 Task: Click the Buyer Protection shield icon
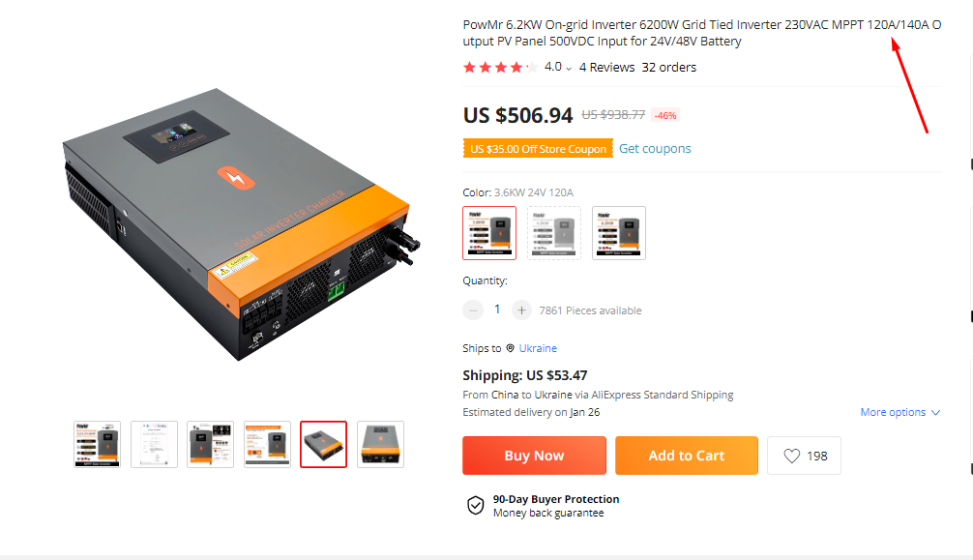pos(475,506)
